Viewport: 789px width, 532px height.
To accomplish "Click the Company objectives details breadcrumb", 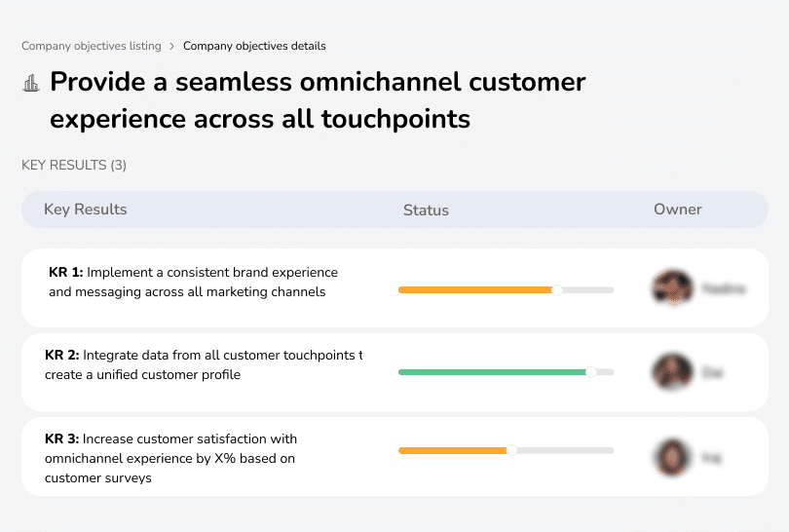I will (x=254, y=46).
